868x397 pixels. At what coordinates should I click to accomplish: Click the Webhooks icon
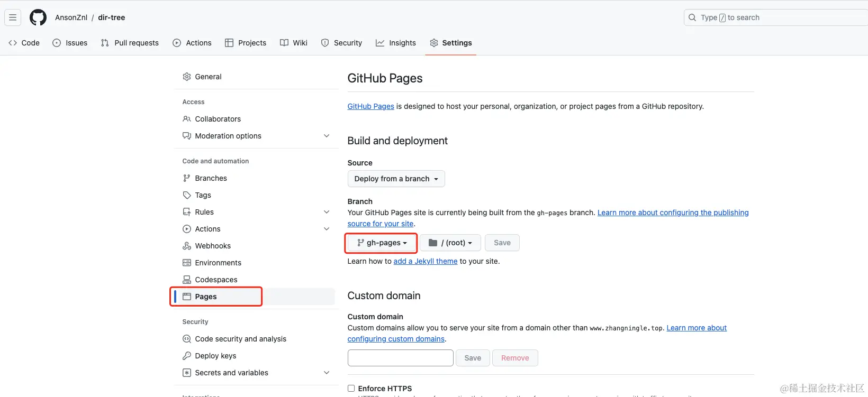pos(187,246)
